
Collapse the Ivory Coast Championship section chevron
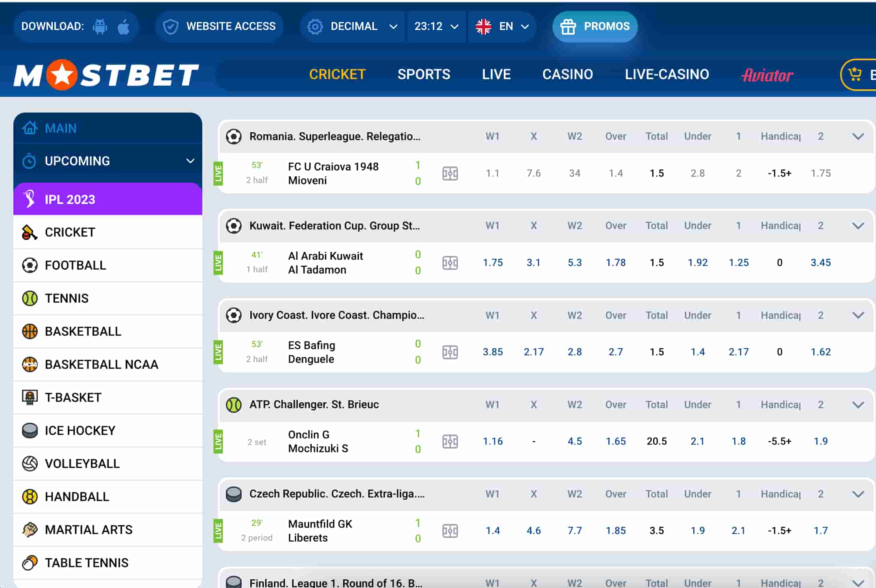click(x=858, y=315)
